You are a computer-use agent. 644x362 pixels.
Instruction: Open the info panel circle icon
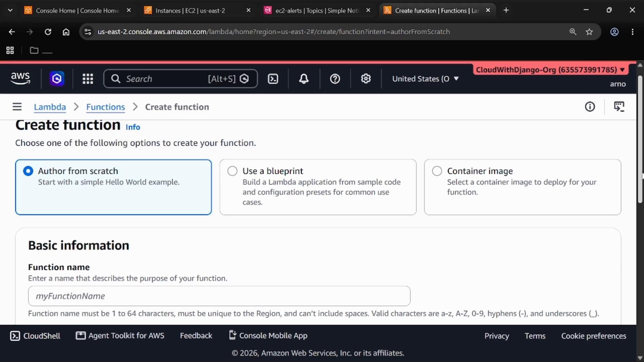[590, 107]
